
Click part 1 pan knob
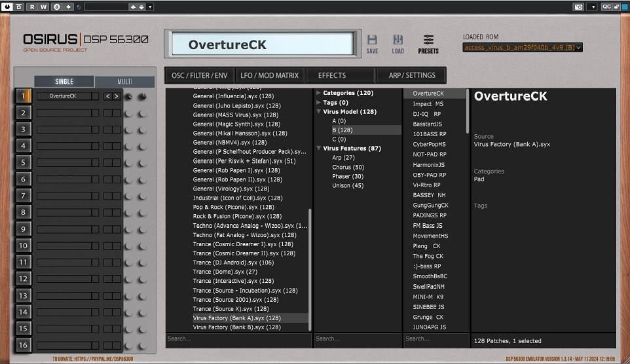pos(142,96)
